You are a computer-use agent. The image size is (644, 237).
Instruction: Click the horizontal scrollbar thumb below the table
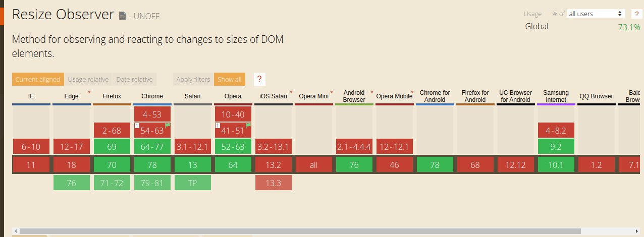pyautogui.click(x=300, y=231)
